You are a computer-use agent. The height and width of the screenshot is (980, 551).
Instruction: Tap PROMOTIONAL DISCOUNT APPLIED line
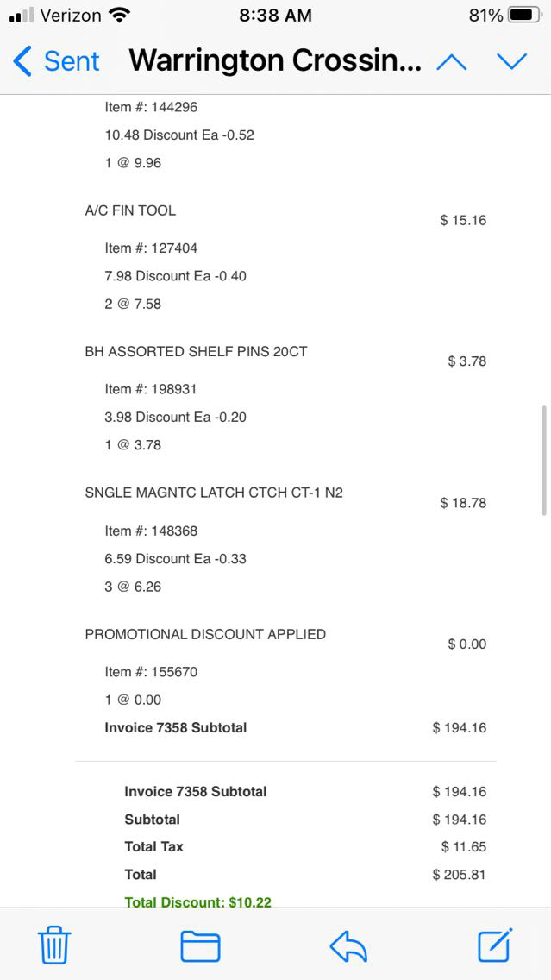tap(205, 634)
